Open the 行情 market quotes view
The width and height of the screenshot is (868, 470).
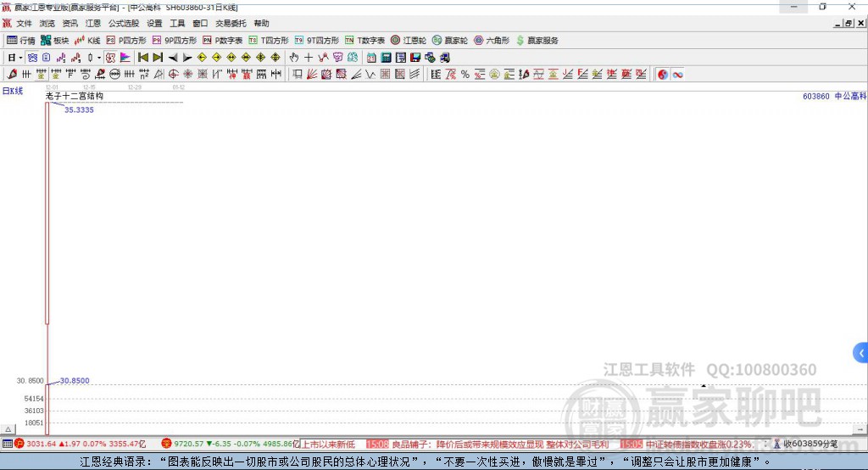pos(20,41)
